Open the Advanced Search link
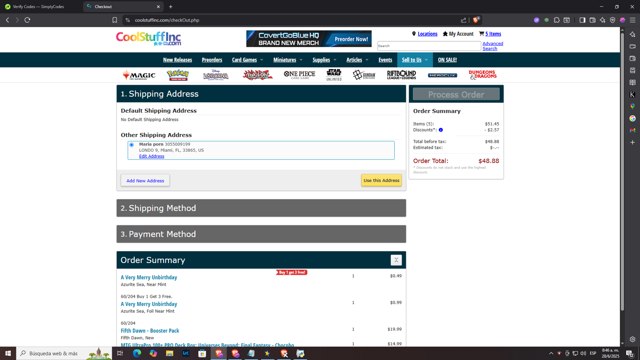 (x=493, y=46)
